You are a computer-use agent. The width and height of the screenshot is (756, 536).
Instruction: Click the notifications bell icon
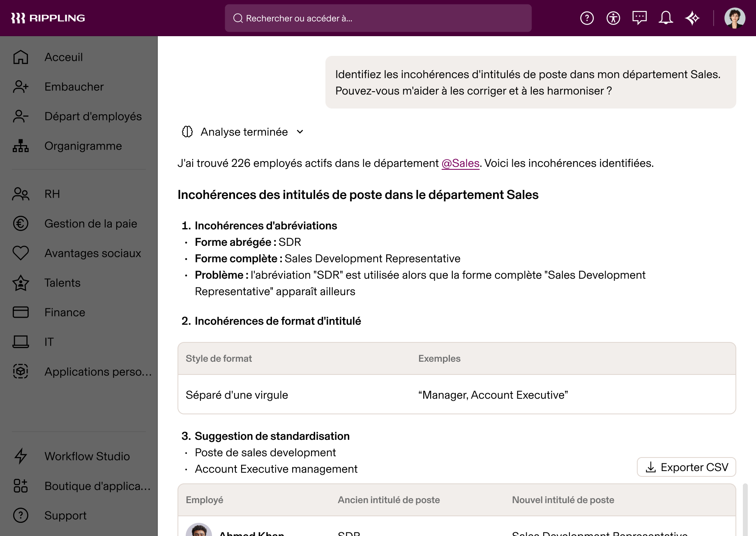[x=666, y=18]
